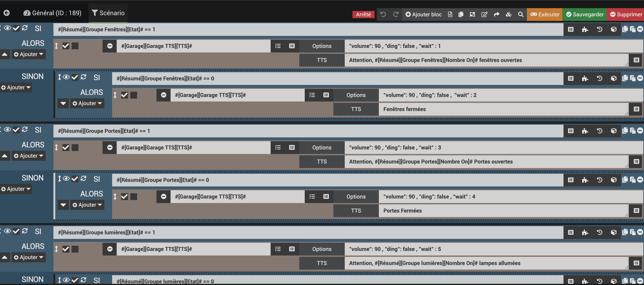Open Ajouter dropdown under Portes SINON
The width and height of the screenshot is (644, 285).
click(15, 189)
